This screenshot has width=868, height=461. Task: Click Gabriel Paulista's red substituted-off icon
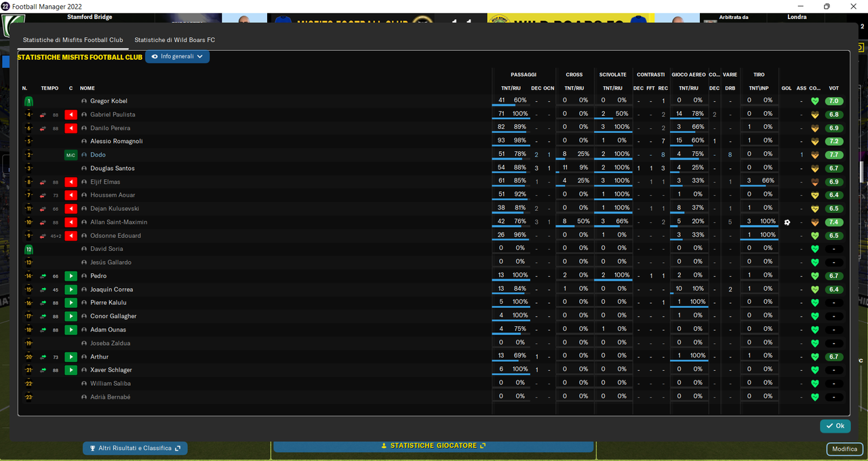(71, 115)
